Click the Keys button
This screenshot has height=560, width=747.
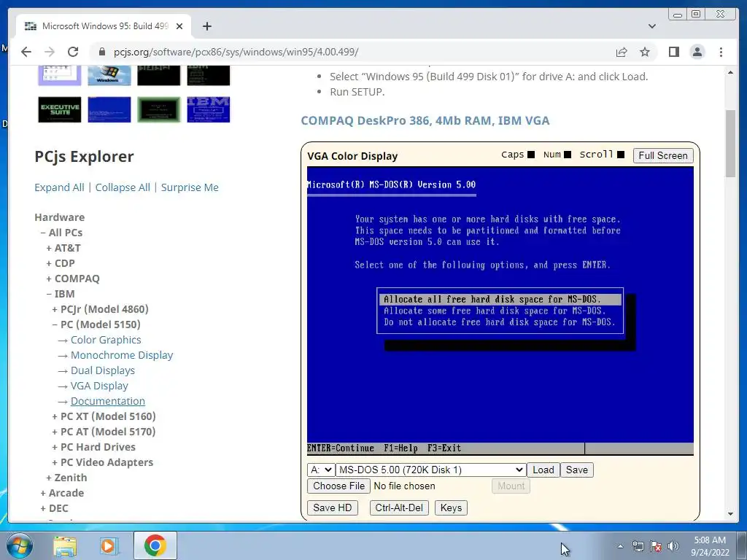click(451, 508)
